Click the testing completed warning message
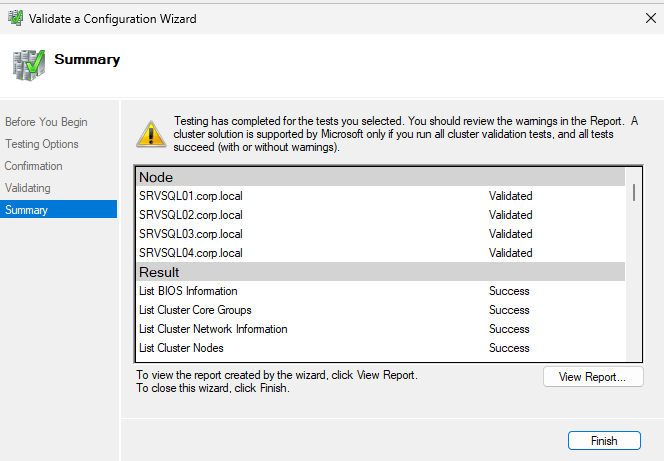 click(x=406, y=134)
